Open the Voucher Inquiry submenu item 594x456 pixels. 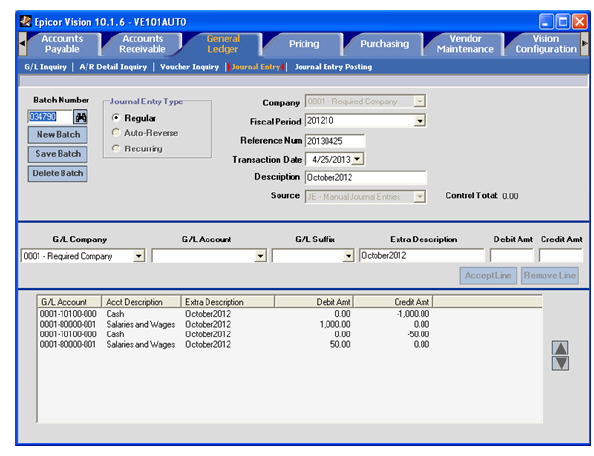point(189,67)
